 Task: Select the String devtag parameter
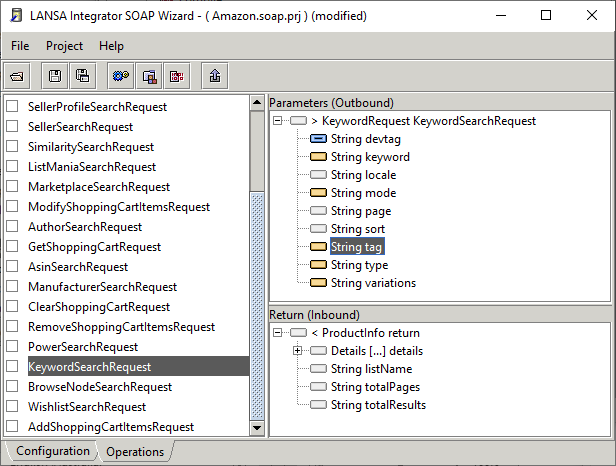(366, 139)
